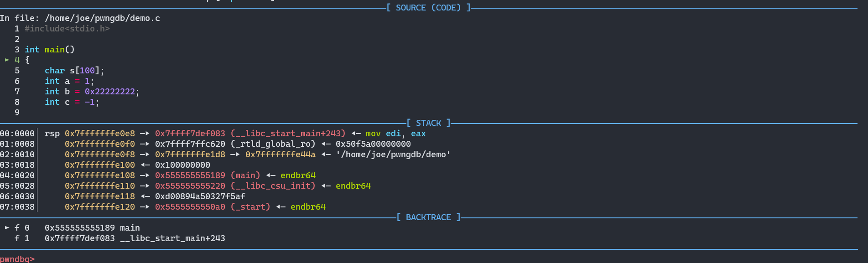Click the current frame arrow beside f 0
The height and width of the screenshot is (263, 868).
tap(7, 227)
